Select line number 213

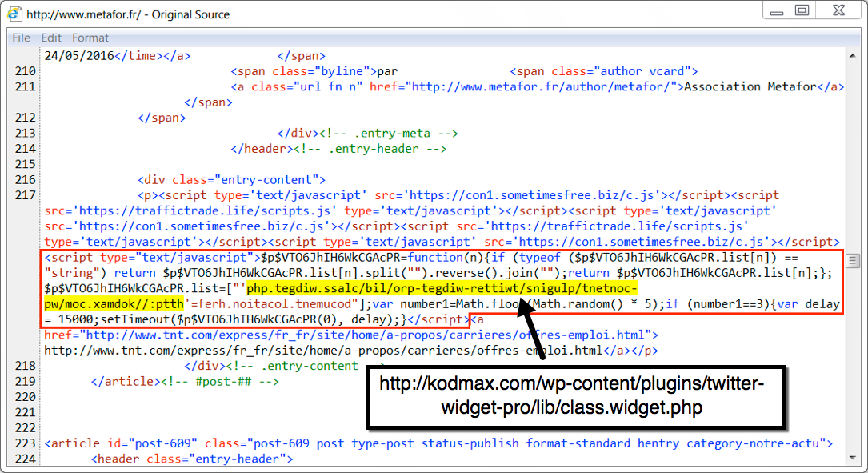[26, 134]
